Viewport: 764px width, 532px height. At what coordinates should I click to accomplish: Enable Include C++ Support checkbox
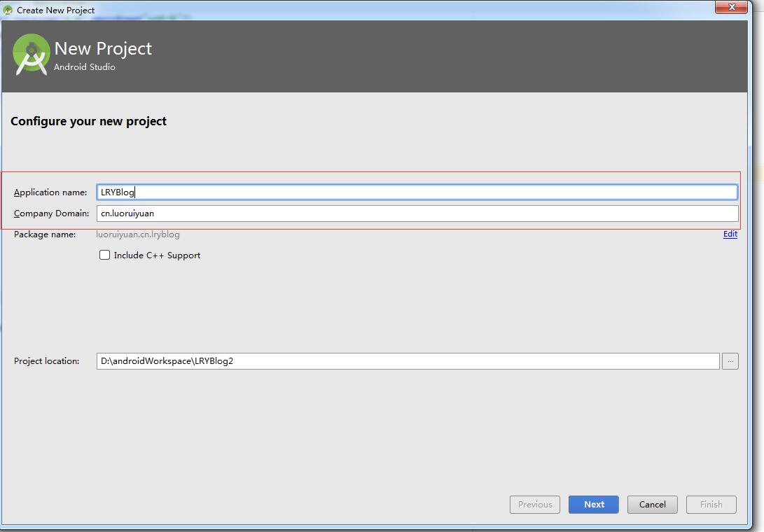[105, 255]
